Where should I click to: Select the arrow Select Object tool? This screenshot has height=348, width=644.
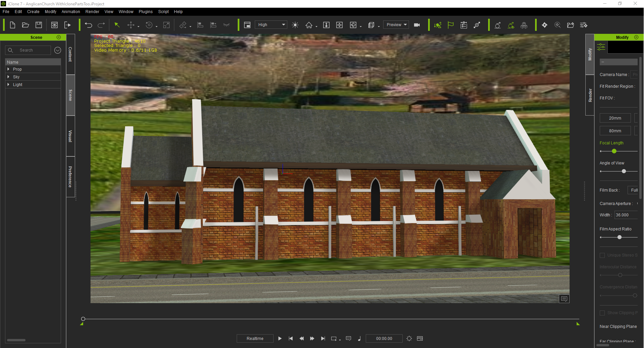pos(117,25)
